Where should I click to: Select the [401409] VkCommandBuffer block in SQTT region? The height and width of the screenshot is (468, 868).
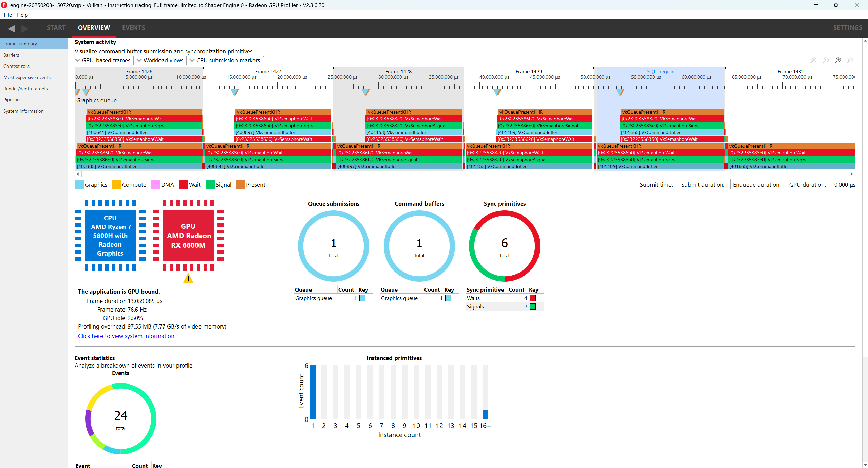coord(660,166)
